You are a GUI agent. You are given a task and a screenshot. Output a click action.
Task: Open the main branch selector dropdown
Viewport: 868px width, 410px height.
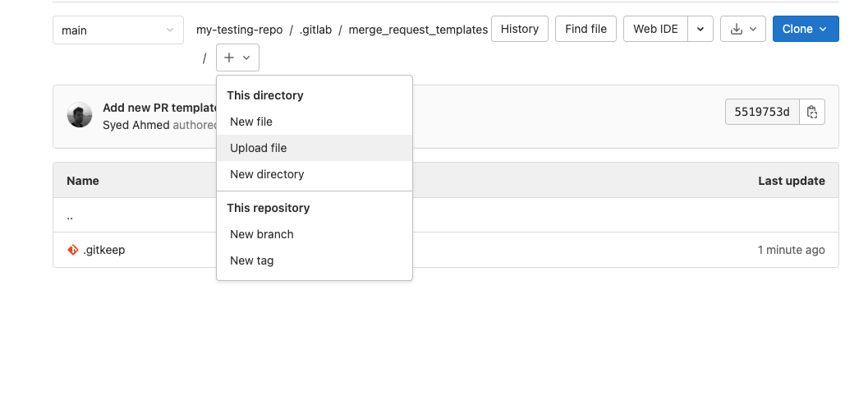click(118, 30)
